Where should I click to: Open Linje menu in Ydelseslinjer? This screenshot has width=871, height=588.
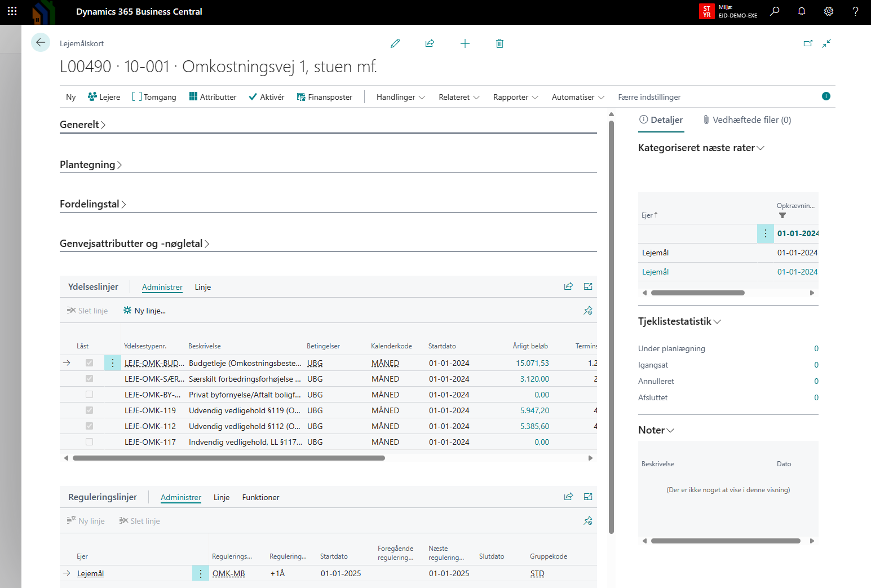pos(203,287)
